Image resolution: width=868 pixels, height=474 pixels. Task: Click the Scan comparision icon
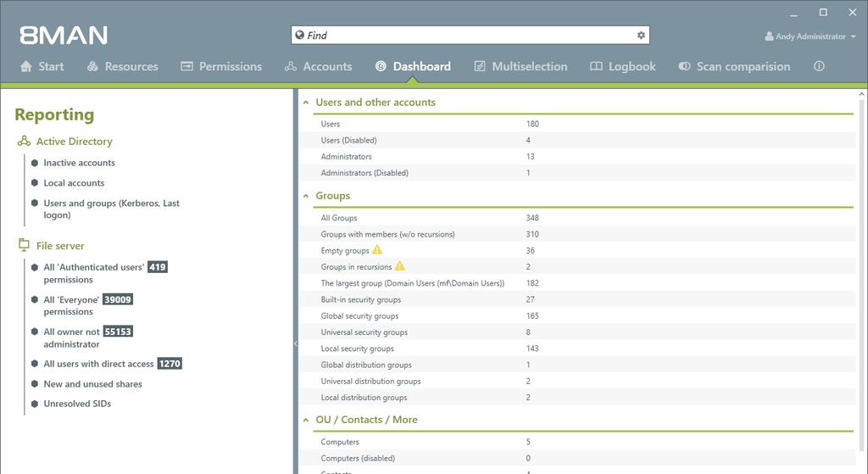coord(684,66)
